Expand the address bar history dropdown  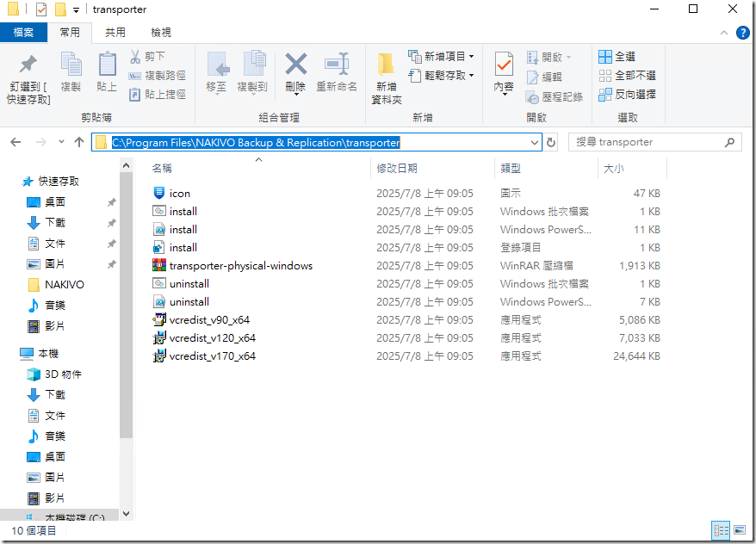click(x=534, y=143)
